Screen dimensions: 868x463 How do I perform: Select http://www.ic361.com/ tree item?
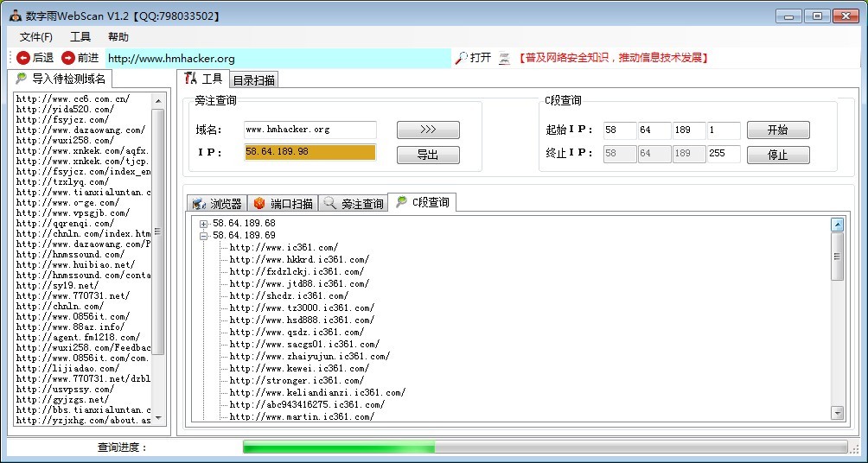click(x=284, y=247)
